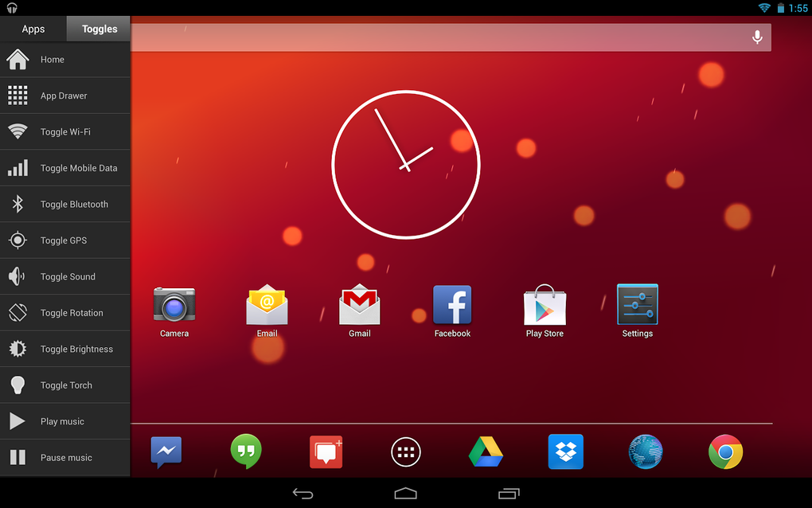Launch Google Drive from the dock

pyautogui.click(x=486, y=451)
